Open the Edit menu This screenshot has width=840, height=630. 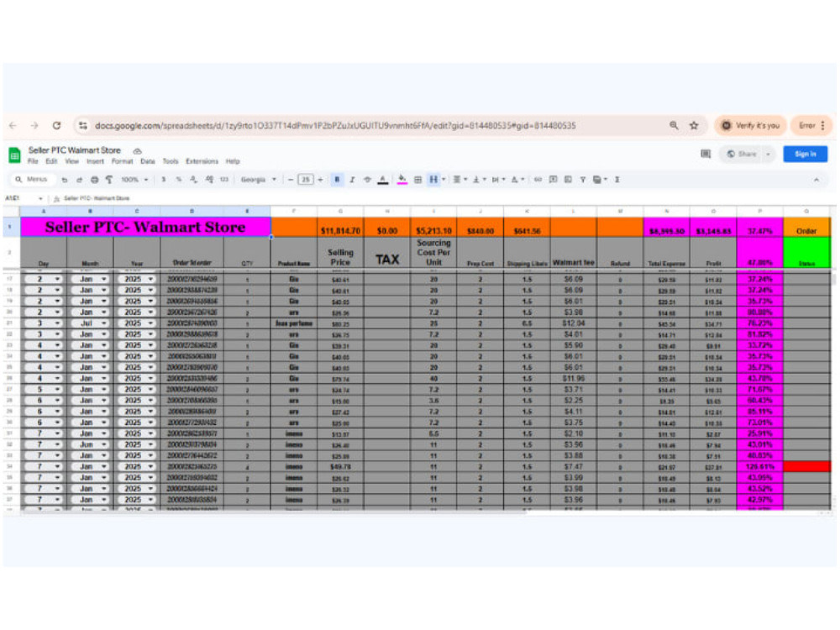click(51, 161)
